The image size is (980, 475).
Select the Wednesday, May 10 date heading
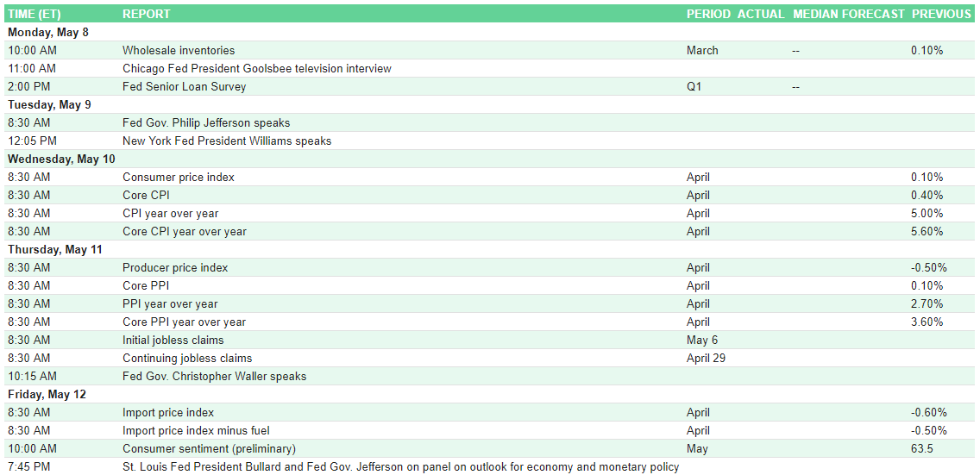click(x=61, y=159)
